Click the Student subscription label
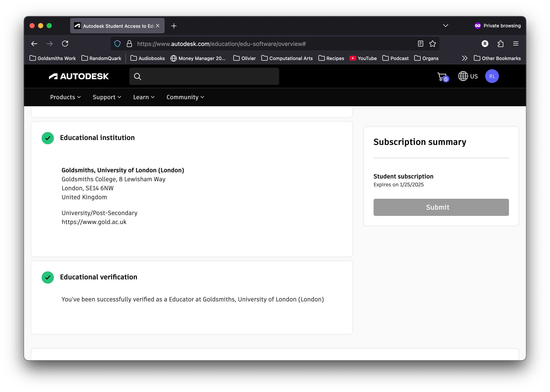The height and width of the screenshot is (392, 550). 403,176
